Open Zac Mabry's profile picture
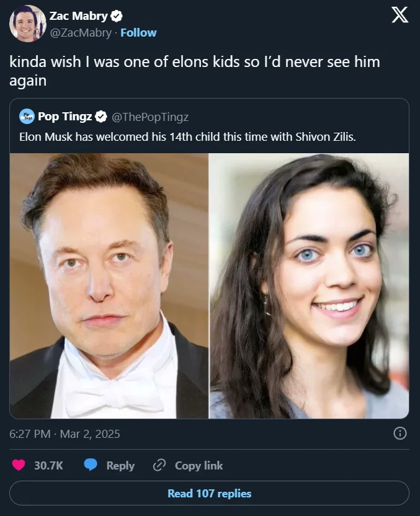Image resolution: width=420 pixels, height=516 pixels. (27, 24)
